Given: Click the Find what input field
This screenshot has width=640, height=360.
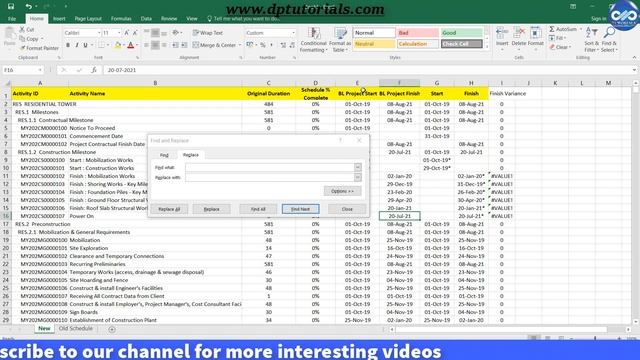Looking at the screenshot, I should click(x=270, y=167).
